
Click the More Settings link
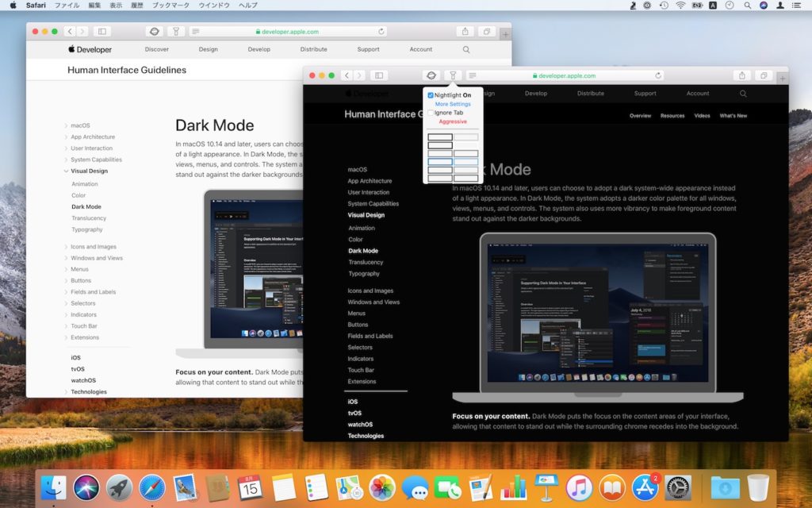pyautogui.click(x=452, y=104)
